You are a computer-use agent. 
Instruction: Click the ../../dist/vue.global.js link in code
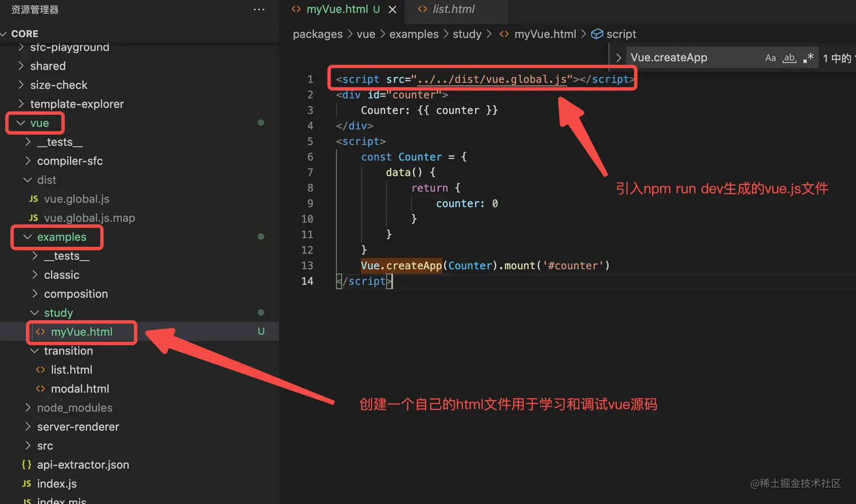[x=492, y=79]
